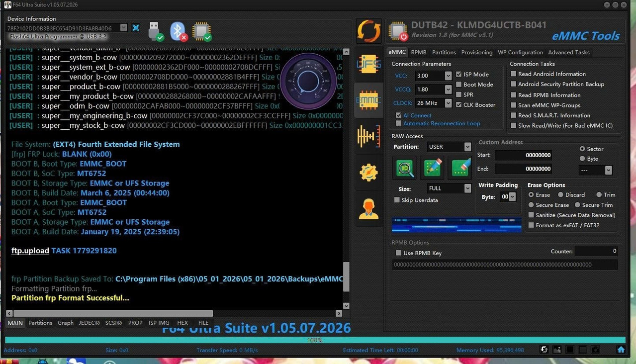Click the picture icon in status bar
Viewport: 636px width, 364px height.
[557, 350]
